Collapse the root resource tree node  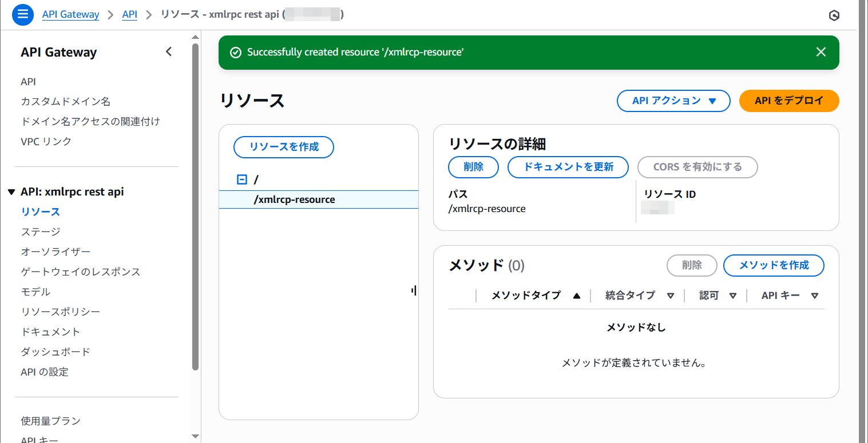coord(241,180)
